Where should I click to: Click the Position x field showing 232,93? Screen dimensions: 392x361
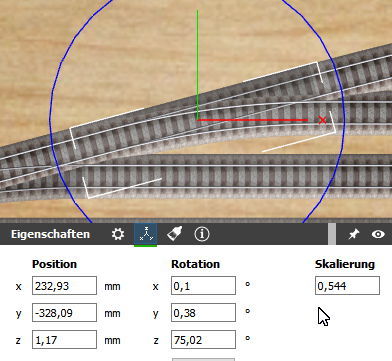click(64, 286)
